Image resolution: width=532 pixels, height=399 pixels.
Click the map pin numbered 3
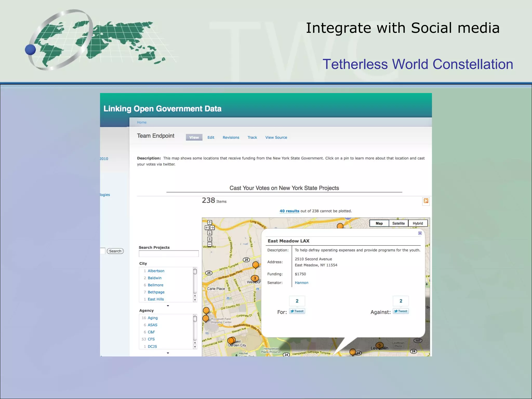click(x=255, y=278)
